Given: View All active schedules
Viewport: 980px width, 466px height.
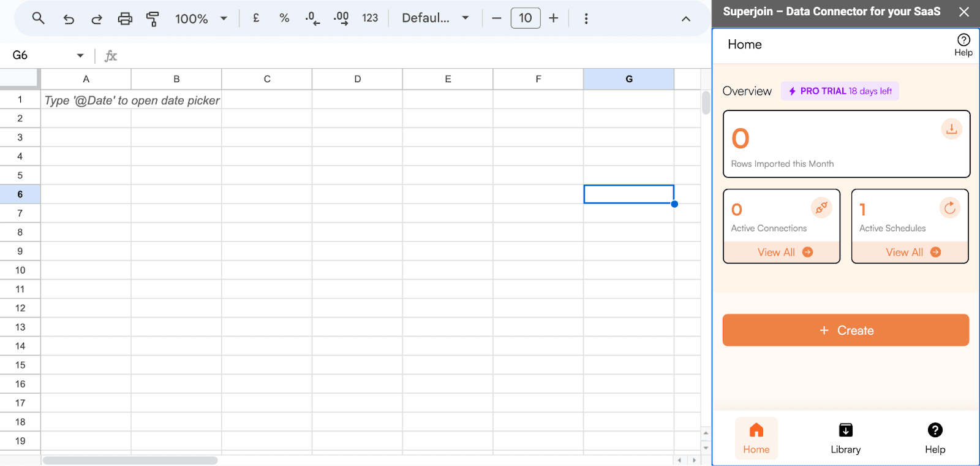Looking at the screenshot, I should point(910,252).
